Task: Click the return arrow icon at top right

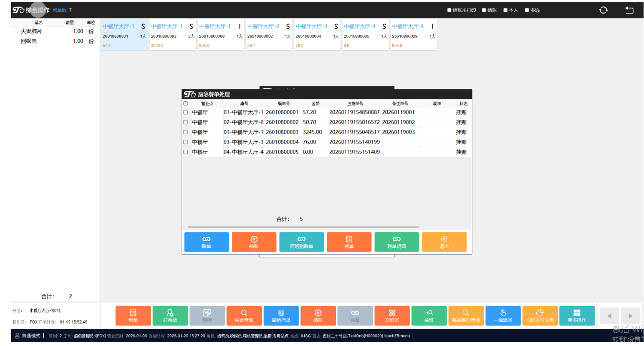Action: coord(629,10)
